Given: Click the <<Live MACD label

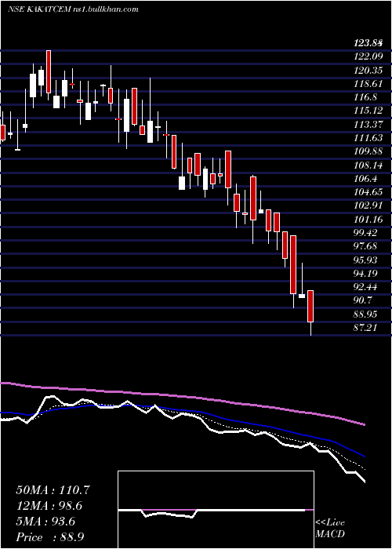Looking at the screenshot, I should [330, 529].
